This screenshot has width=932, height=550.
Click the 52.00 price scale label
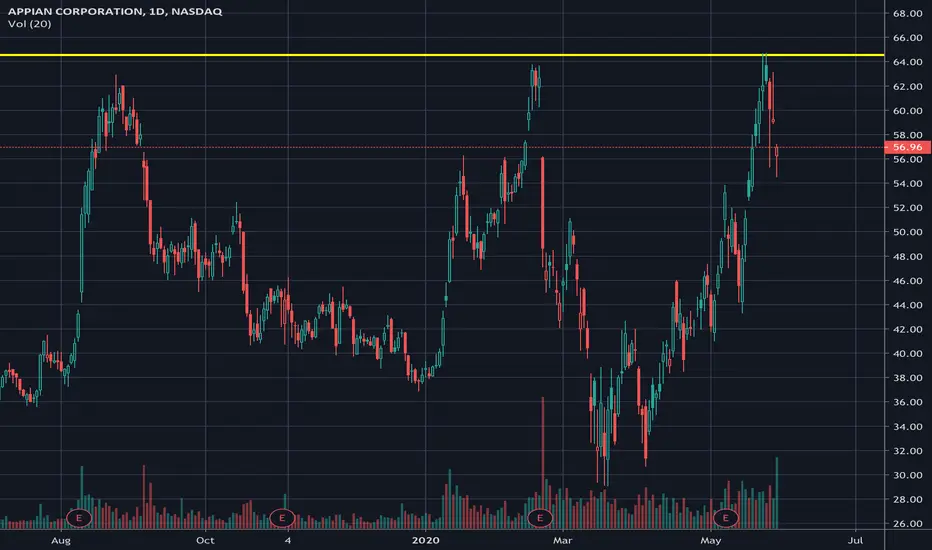click(908, 208)
